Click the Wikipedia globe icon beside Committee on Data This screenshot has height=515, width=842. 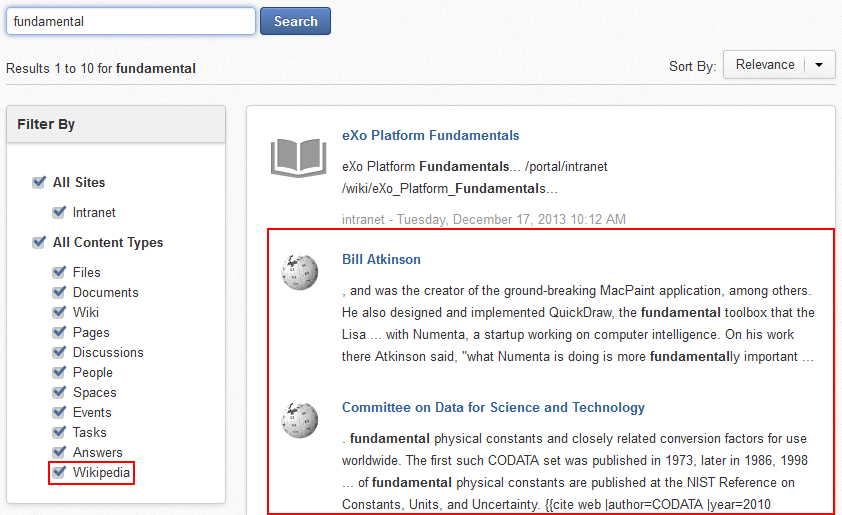point(300,420)
